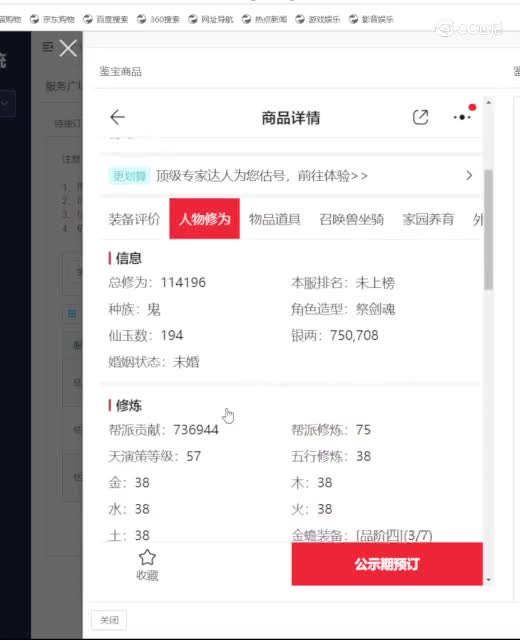Click the 婚姻状态 未婚 text

tap(154, 362)
